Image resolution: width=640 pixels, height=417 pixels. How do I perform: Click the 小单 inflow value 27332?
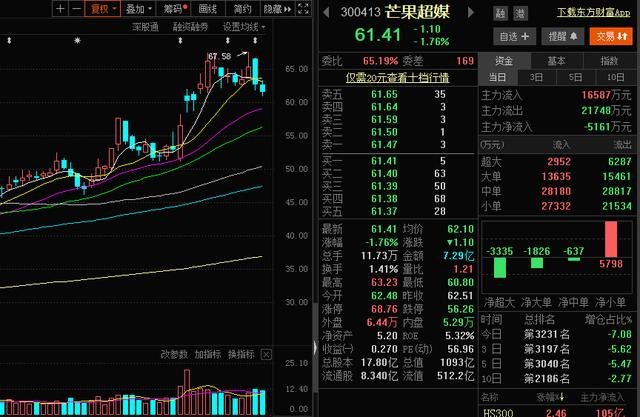pos(556,206)
